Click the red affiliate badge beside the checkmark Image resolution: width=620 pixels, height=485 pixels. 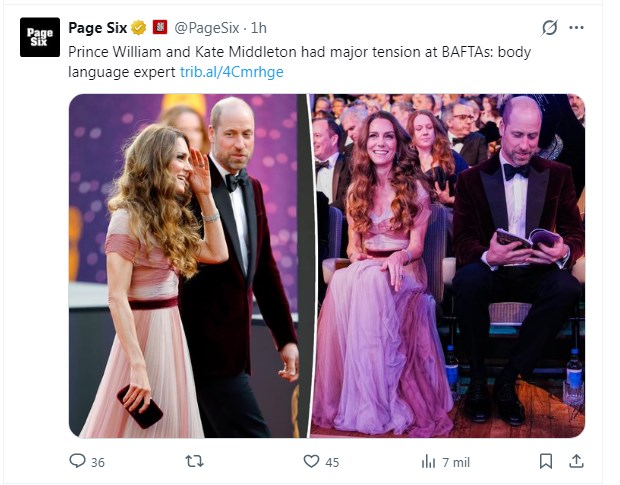[x=157, y=27]
